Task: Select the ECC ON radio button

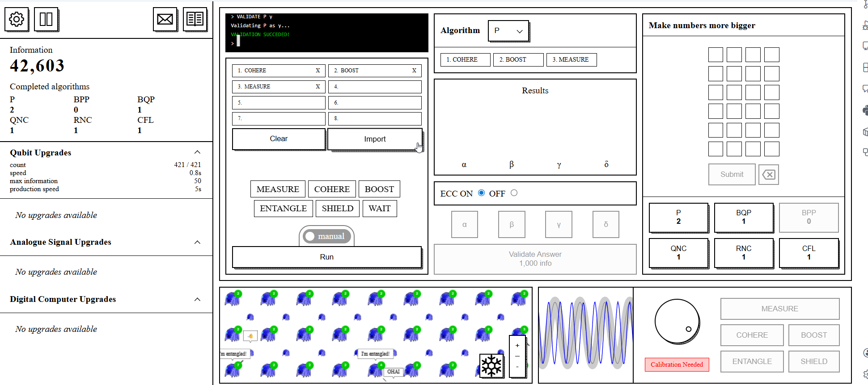Action: click(481, 193)
